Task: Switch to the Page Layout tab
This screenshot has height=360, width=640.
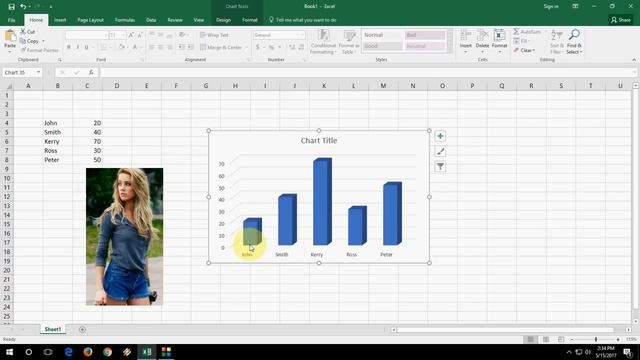Action: (x=90, y=20)
